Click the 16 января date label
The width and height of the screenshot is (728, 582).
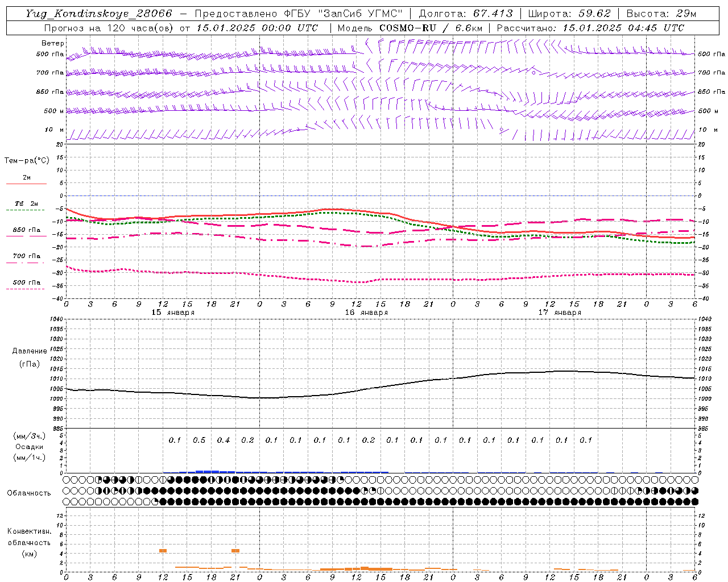[366, 313]
